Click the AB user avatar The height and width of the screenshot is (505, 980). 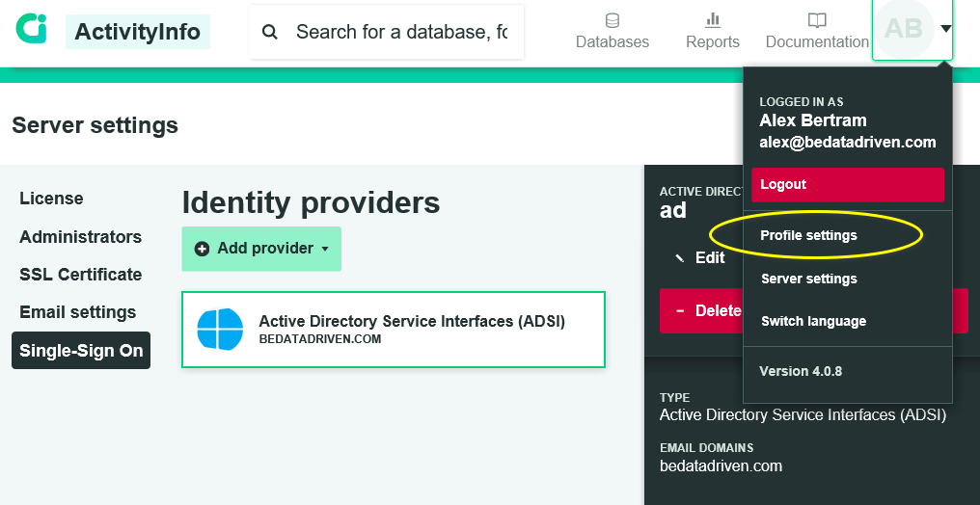point(904,29)
